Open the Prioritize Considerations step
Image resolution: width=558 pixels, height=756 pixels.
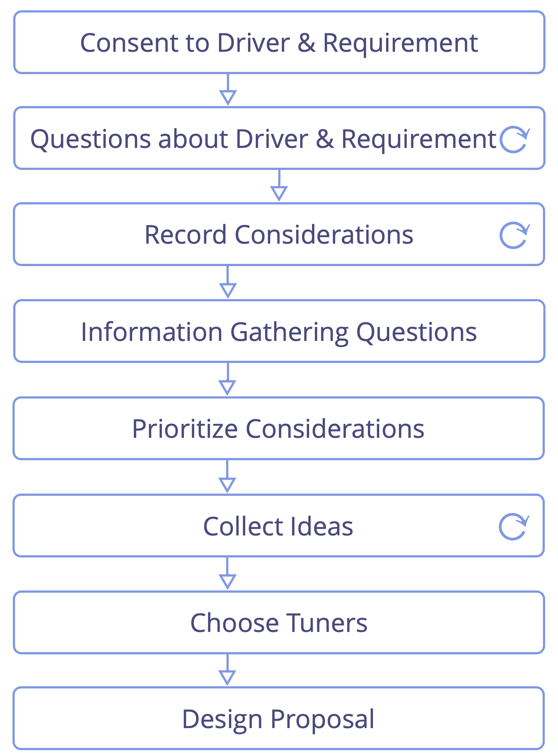(279, 428)
